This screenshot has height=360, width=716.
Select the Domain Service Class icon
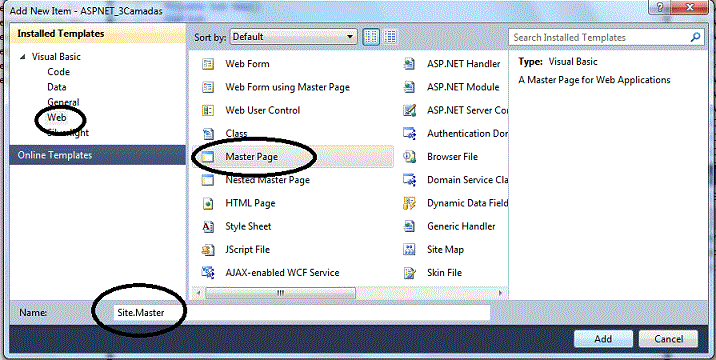pyautogui.click(x=410, y=180)
